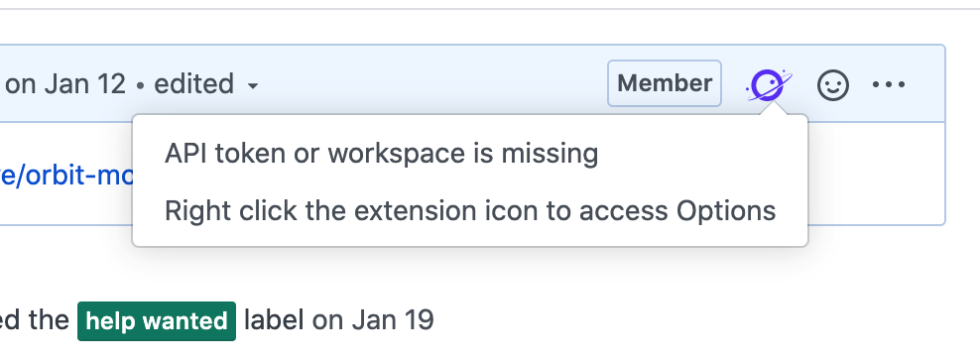Screen dimensions: 980x361
Task: Open the 'on Jan 12' comment timestamp
Action: point(65,83)
